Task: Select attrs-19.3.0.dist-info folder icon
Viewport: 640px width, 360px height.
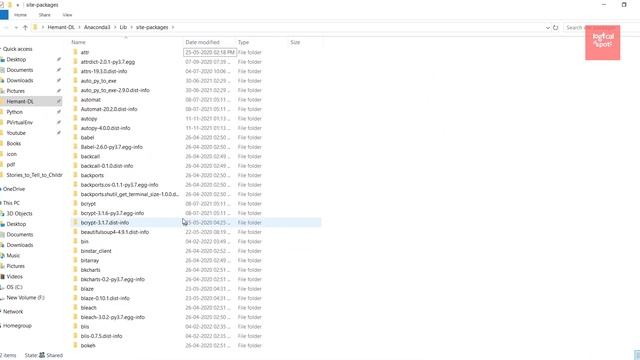Action: coord(75,71)
